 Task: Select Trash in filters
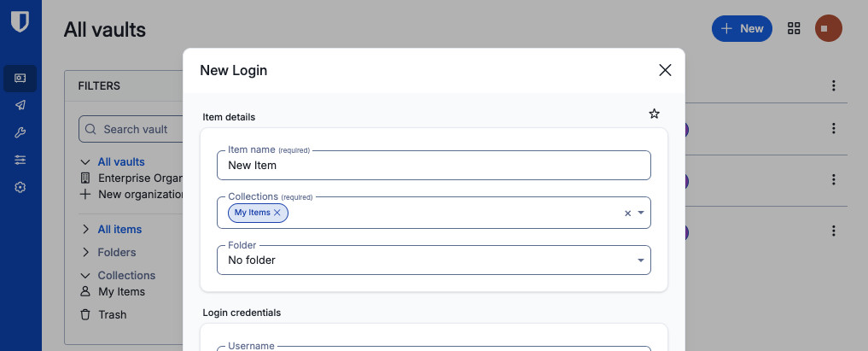(112, 314)
